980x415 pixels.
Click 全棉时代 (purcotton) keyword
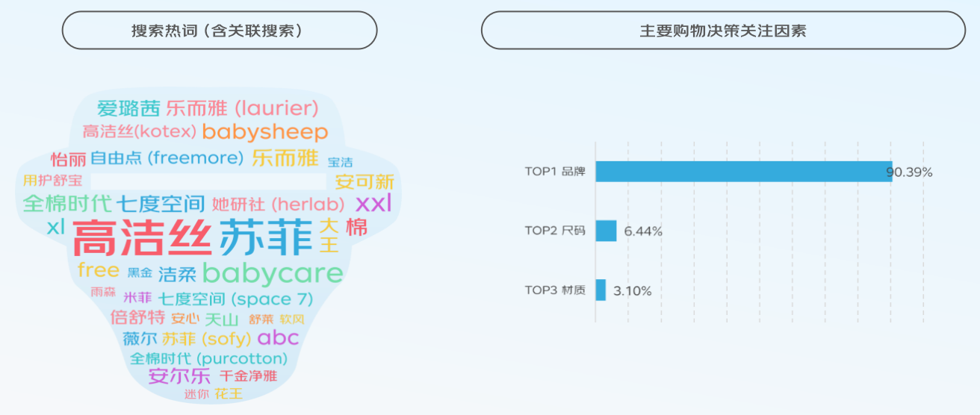tap(209, 358)
